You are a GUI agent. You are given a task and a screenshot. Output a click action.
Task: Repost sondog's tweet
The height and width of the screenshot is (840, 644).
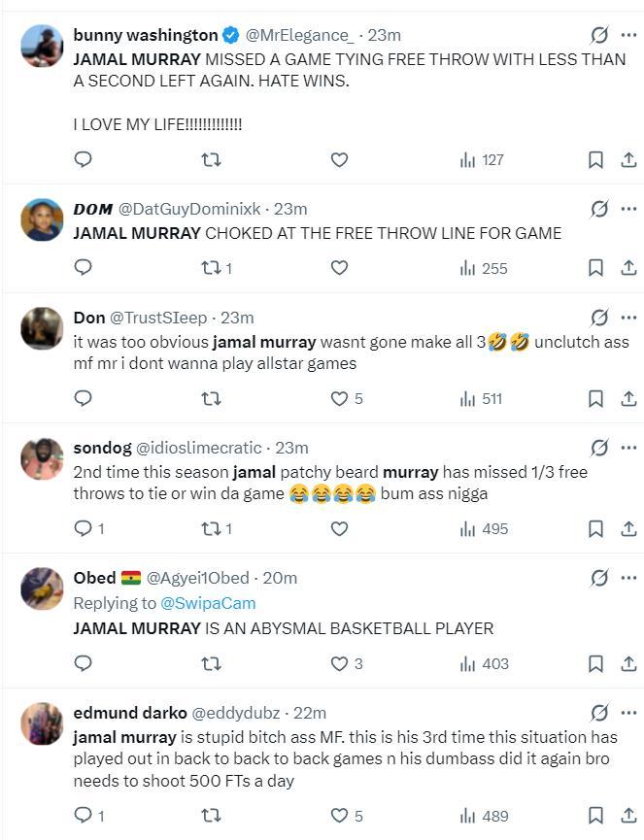(211, 529)
